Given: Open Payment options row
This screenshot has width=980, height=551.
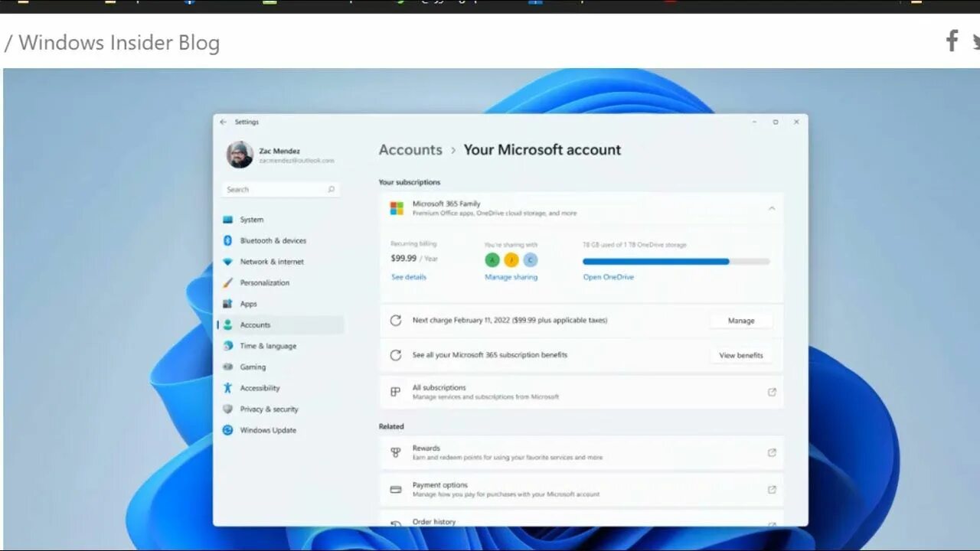Looking at the screenshot, I should coord(581,489).
